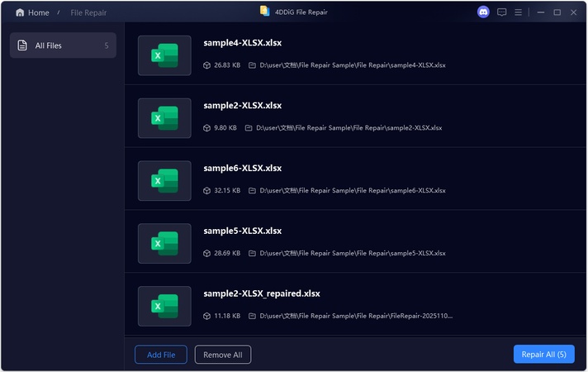Click folder icon before sample6-XLSX.xlsx path
Image resolution: width=588 pixels, height=372 pixels.
[253, 191]
